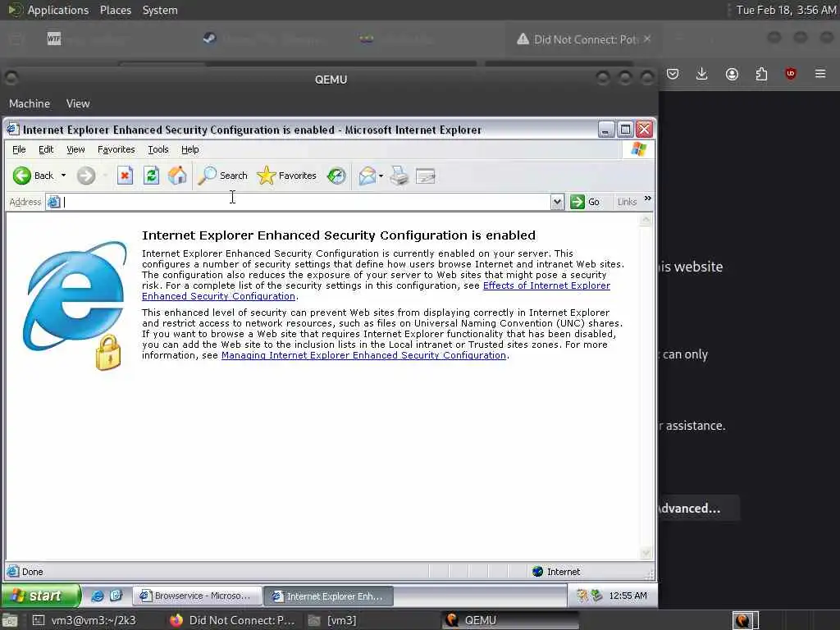Open the Search pane in toolbar
840x630 pixels.
click(223, 176)
